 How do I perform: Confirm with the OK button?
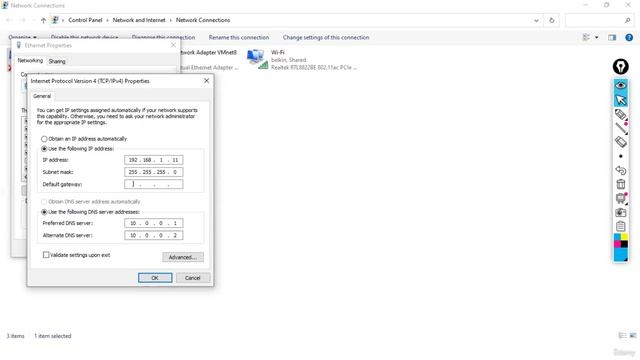155,278
